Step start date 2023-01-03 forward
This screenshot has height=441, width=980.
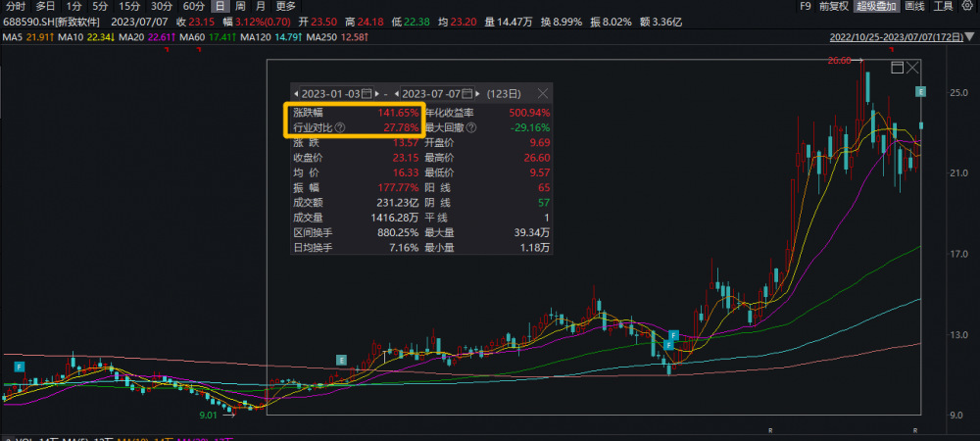[x=378, y=94]
